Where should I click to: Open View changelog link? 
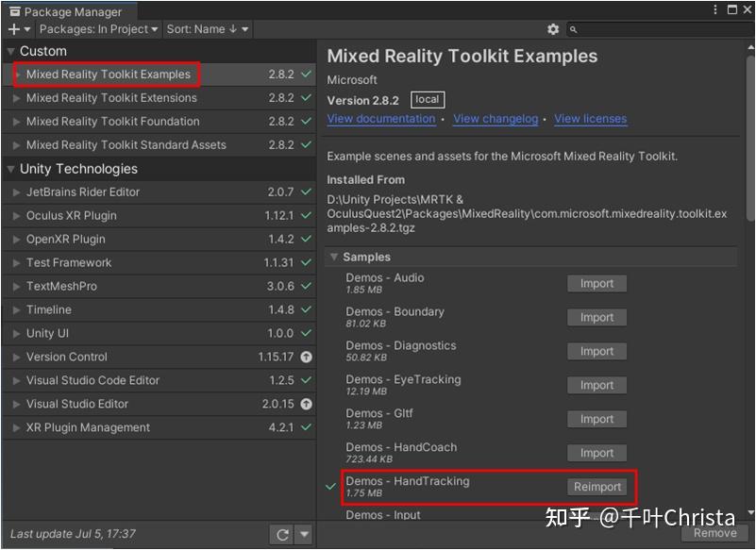(x=496, y=119)
